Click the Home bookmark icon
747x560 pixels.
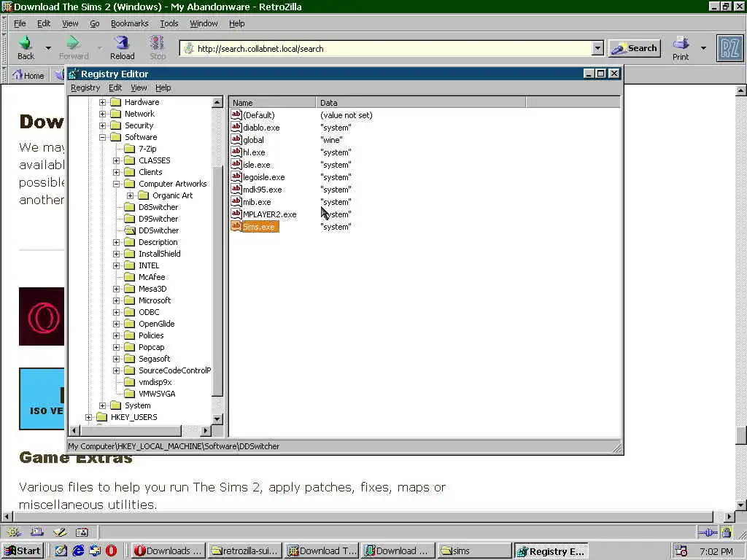pos(18,75)
